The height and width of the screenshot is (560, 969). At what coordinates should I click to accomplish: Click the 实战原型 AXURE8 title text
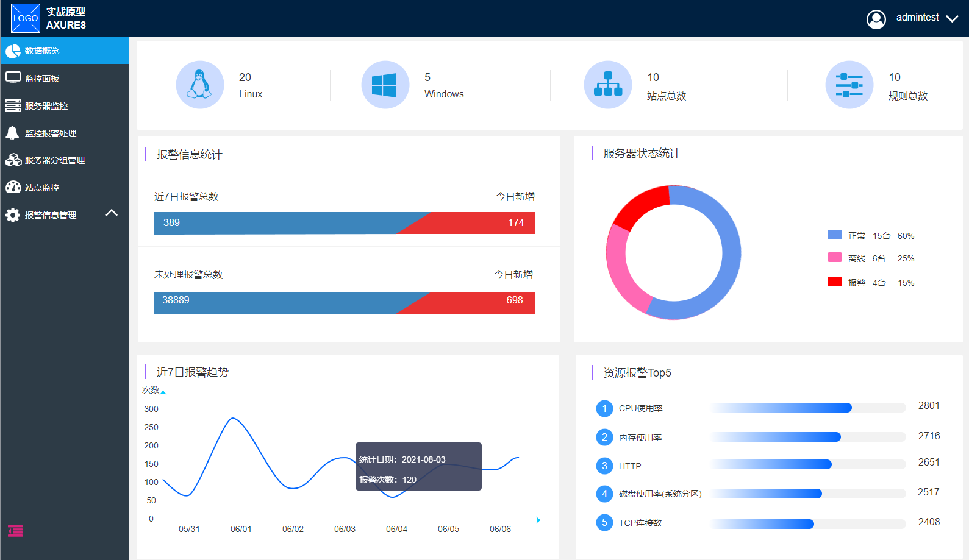pos(66,18)
